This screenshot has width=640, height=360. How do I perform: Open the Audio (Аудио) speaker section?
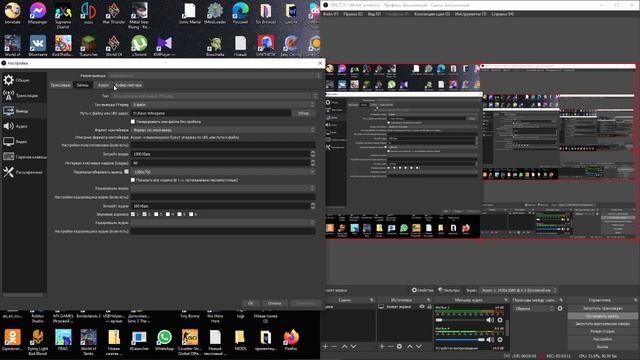[24, 127]
